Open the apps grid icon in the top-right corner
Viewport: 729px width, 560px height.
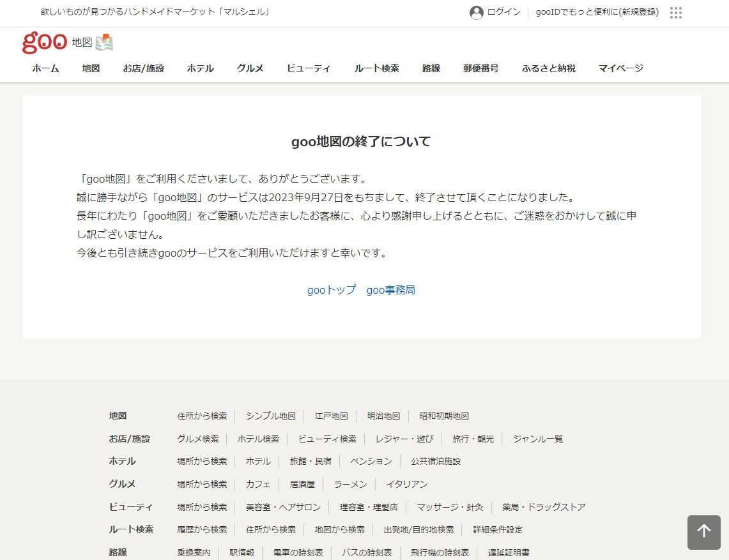[x=675, y=12]
